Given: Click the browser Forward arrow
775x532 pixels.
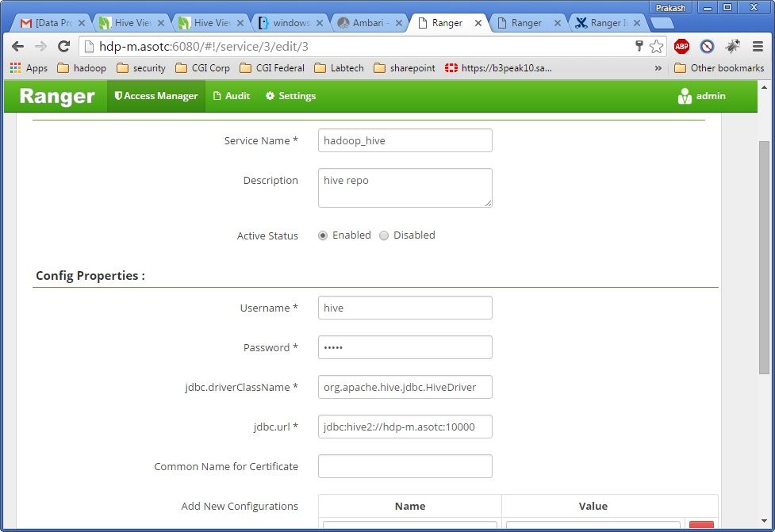Looking at the screenshot, I should (x=40, y=47).
